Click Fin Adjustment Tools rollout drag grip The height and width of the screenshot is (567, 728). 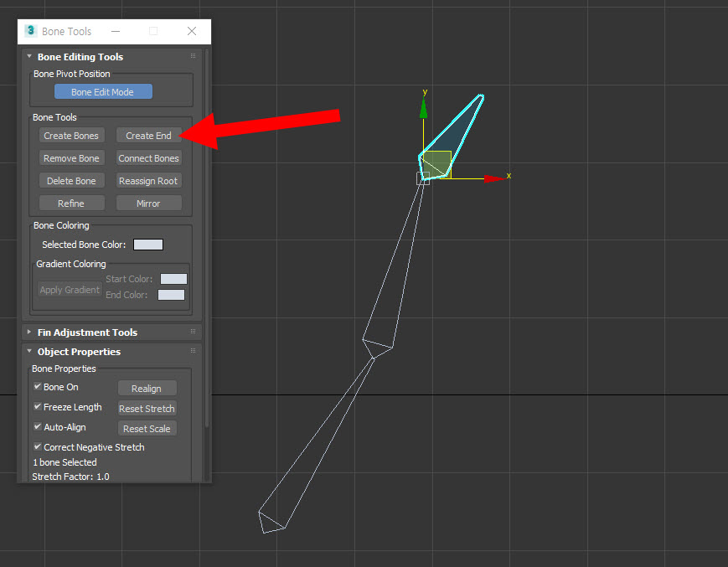(x=193, y=332)
